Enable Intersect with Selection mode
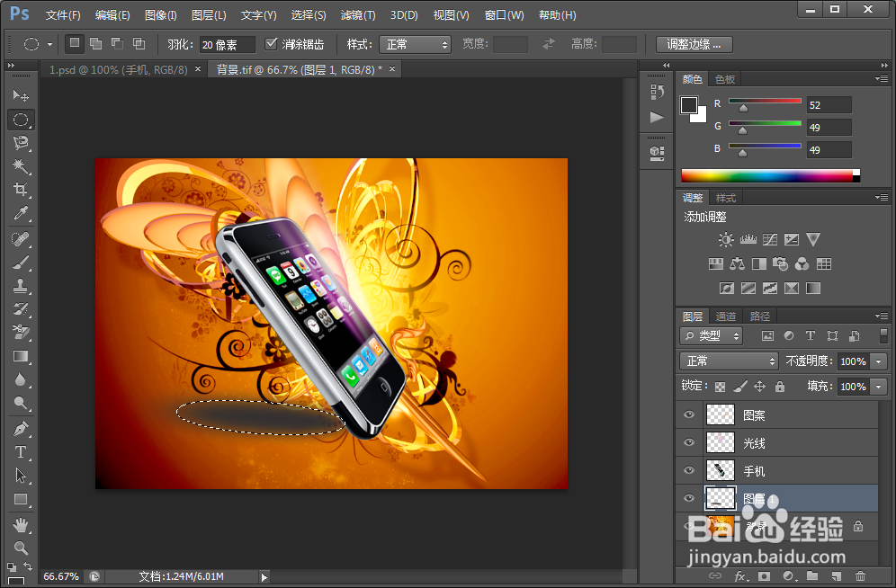 (139, 43)
